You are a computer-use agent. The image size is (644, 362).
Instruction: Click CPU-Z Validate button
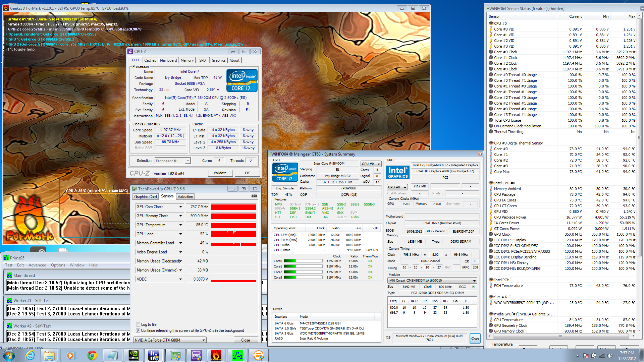(x=220, y=173)
